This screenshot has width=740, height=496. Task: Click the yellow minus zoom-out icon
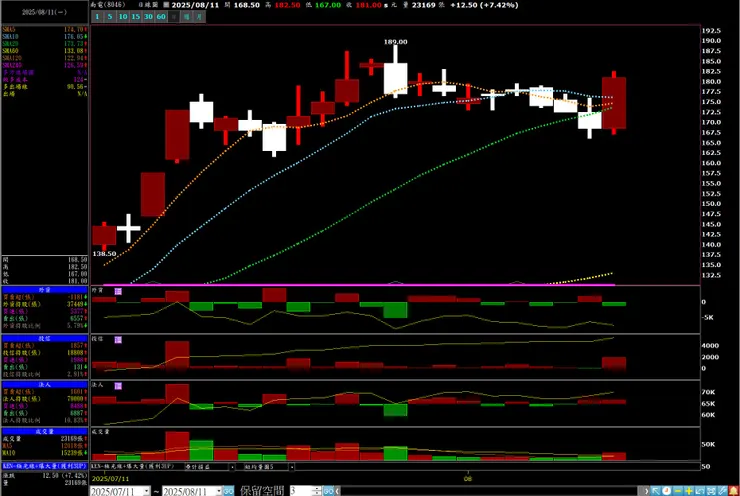pyautogui.click(x=678, y=491)
